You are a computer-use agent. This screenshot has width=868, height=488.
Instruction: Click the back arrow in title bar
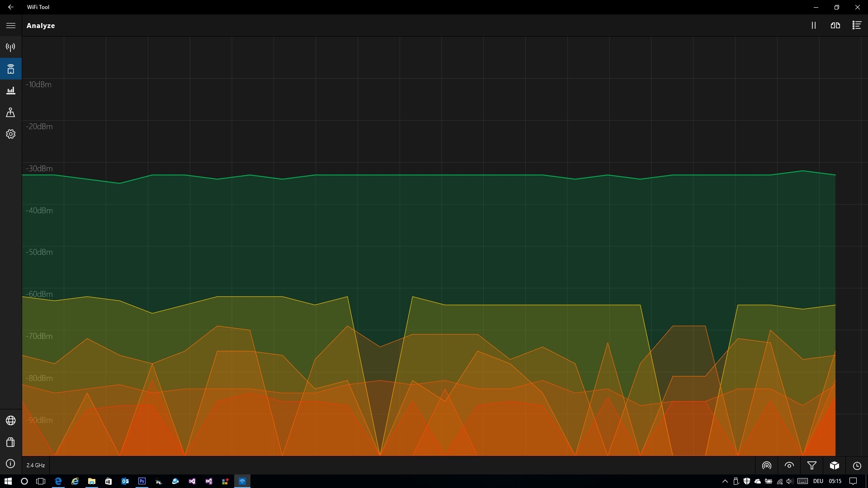[x=11, y=7]
